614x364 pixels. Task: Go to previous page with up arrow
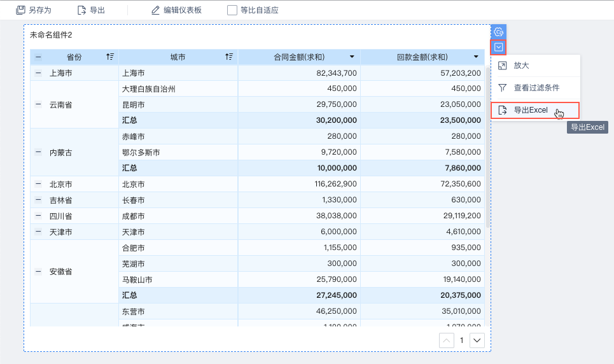[x=447, y=340]
